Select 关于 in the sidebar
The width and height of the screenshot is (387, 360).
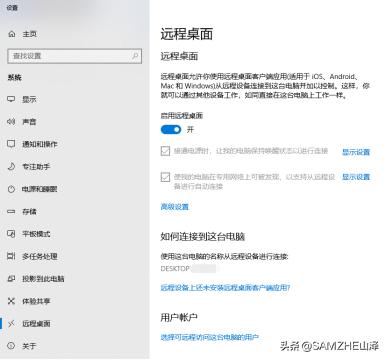[29, 346]
